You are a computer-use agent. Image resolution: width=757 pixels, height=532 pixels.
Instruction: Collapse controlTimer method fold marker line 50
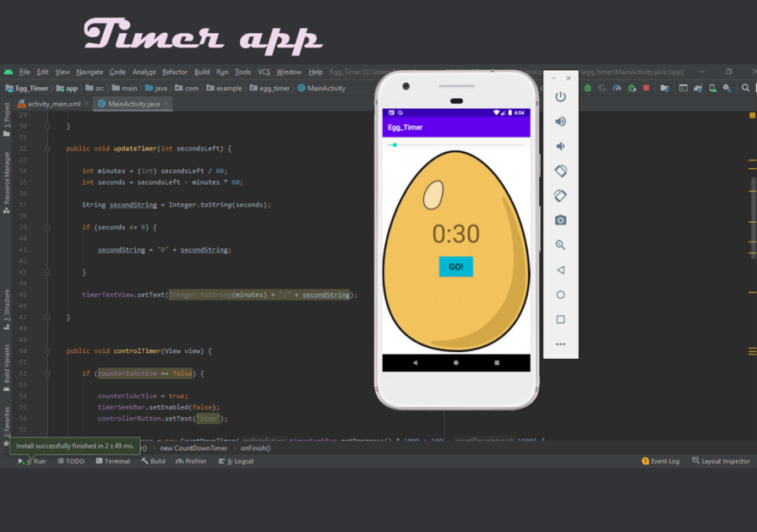[47, 351]
